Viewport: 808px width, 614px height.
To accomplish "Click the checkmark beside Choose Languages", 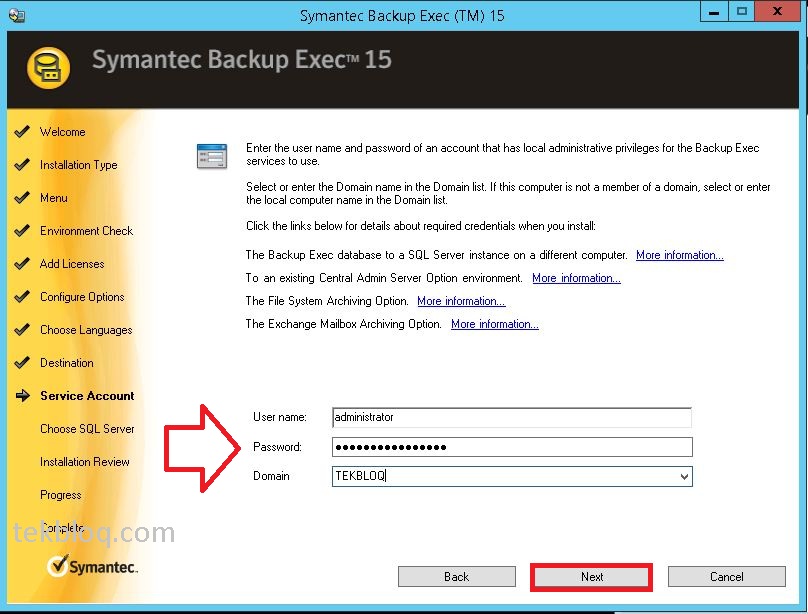I will [x=22, y=330].
